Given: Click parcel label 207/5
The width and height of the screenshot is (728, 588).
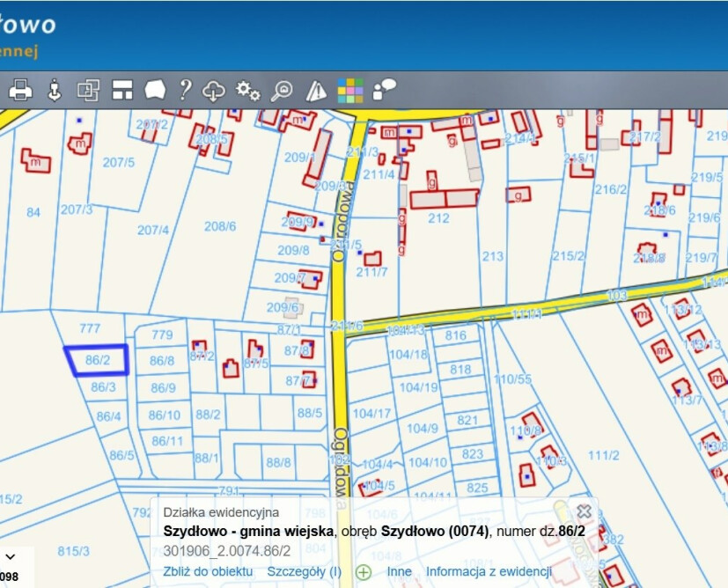Looking at the screenshot, I should (x=118, y=163).
